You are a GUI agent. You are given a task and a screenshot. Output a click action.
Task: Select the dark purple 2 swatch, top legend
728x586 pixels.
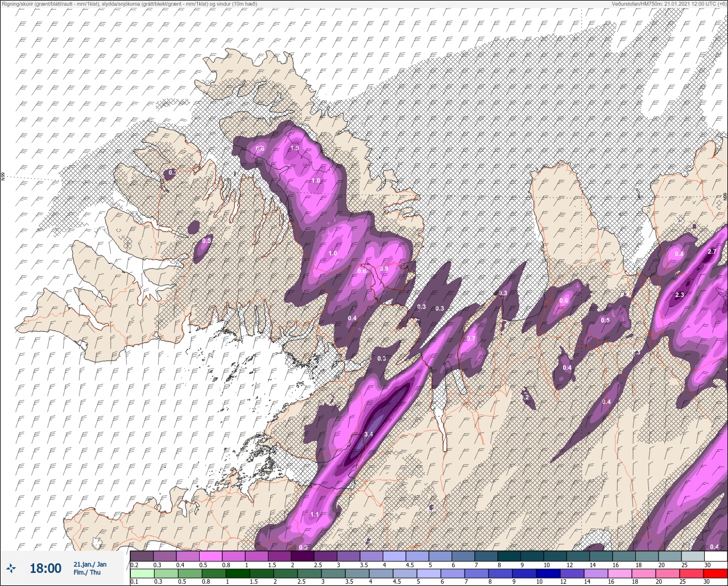coord(302,556)
